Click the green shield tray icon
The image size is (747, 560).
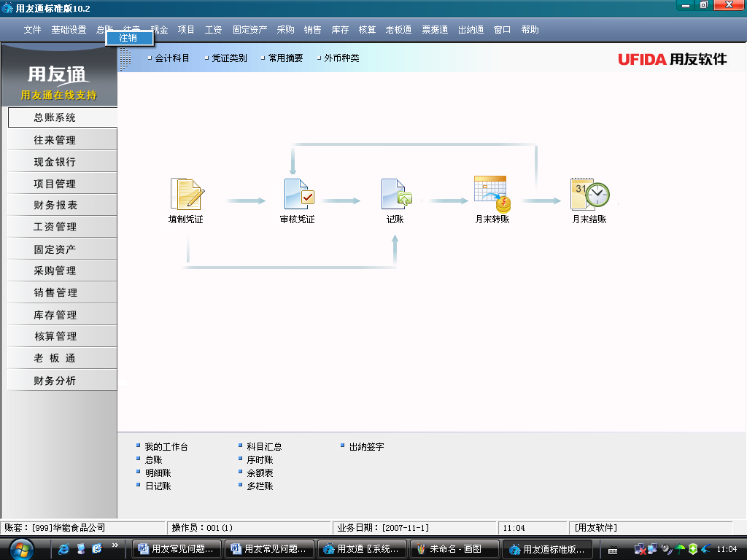tap(693, 549)
